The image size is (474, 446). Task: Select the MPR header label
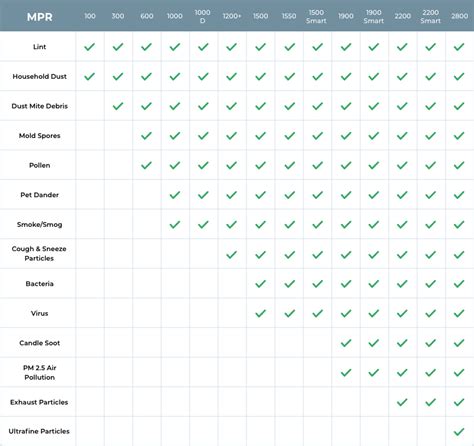click(x=40, y=17)
